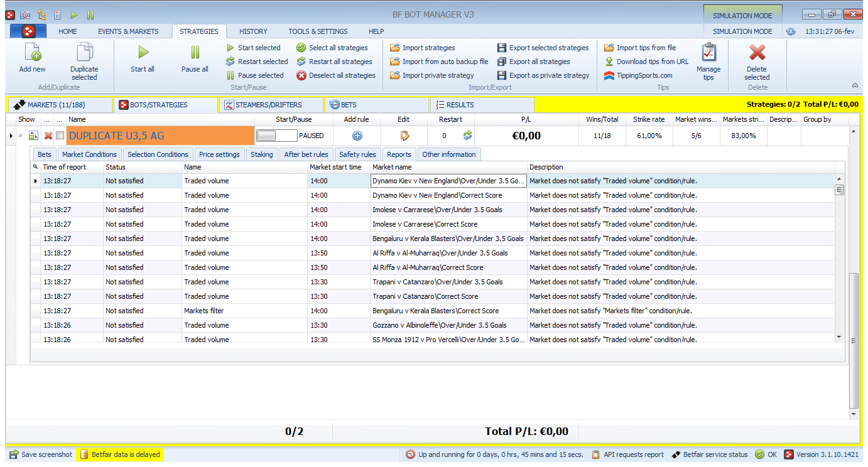Open the TOOLS & SETTINGS ribbon tab
Viewport: 868px width, 467px height.
[318, 31]
